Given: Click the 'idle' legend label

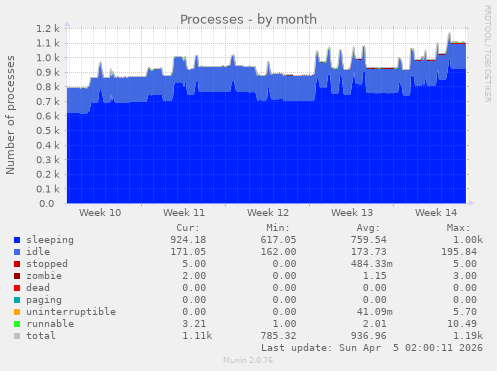Looking at the screenshot, I should [38, 252].
